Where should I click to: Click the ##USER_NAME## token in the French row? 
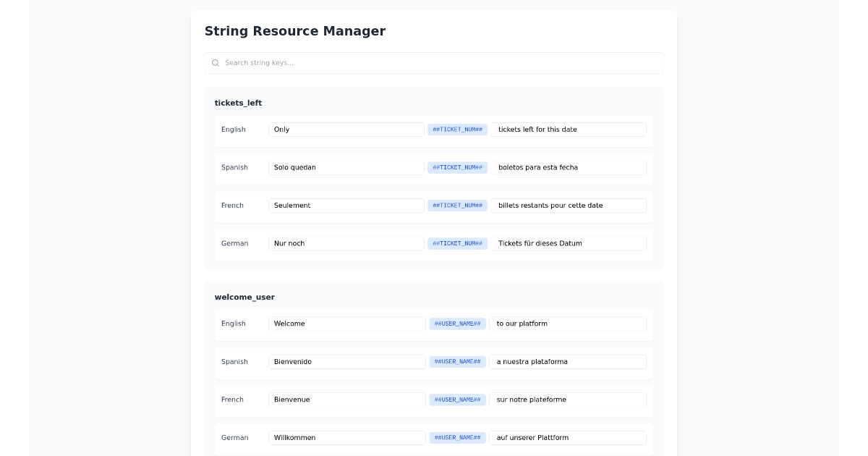tap(457, 400)
